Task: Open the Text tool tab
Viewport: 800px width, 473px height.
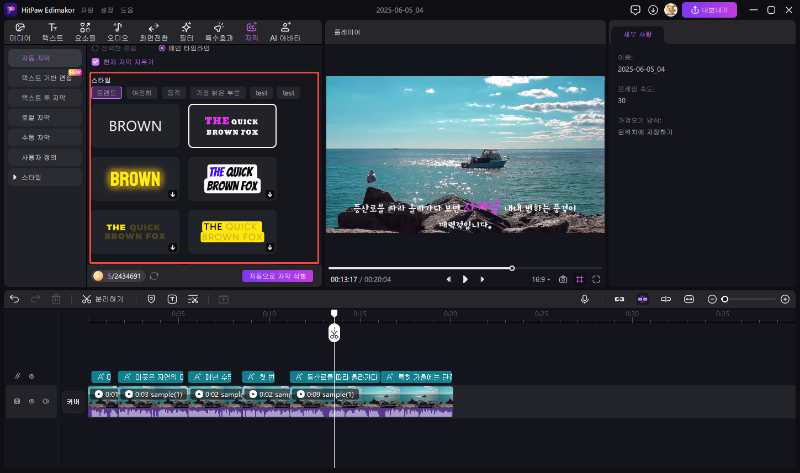Action: [x=53, y=30]
